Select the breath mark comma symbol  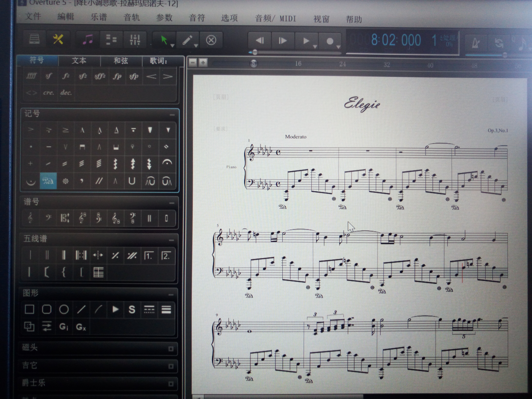[82, 181]
